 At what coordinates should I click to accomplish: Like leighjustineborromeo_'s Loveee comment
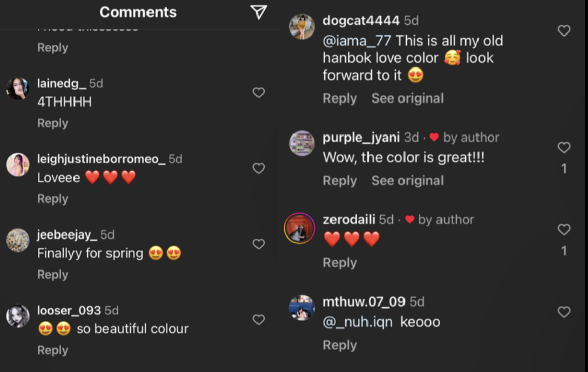click(259, 168)
